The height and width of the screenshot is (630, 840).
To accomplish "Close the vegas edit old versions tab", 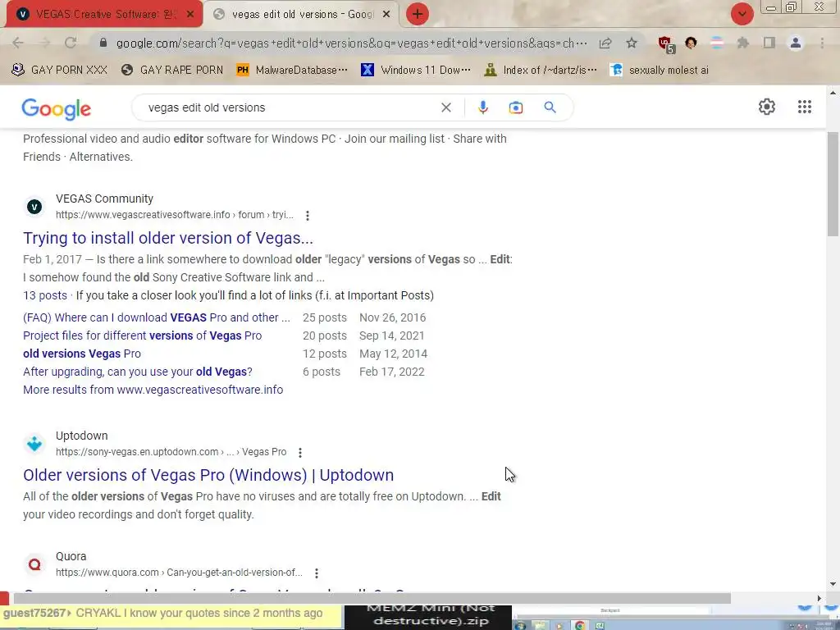I will [386, 15].
